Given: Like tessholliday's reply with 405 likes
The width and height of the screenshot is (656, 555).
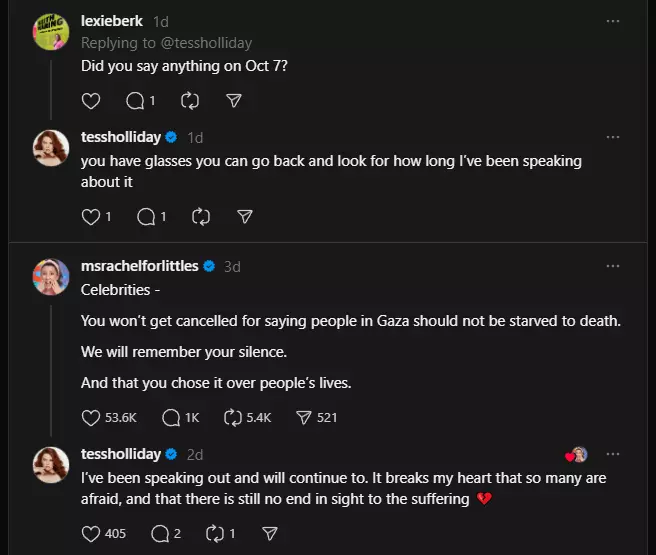Looking at the screenshot, I should [x=104, y=534].
